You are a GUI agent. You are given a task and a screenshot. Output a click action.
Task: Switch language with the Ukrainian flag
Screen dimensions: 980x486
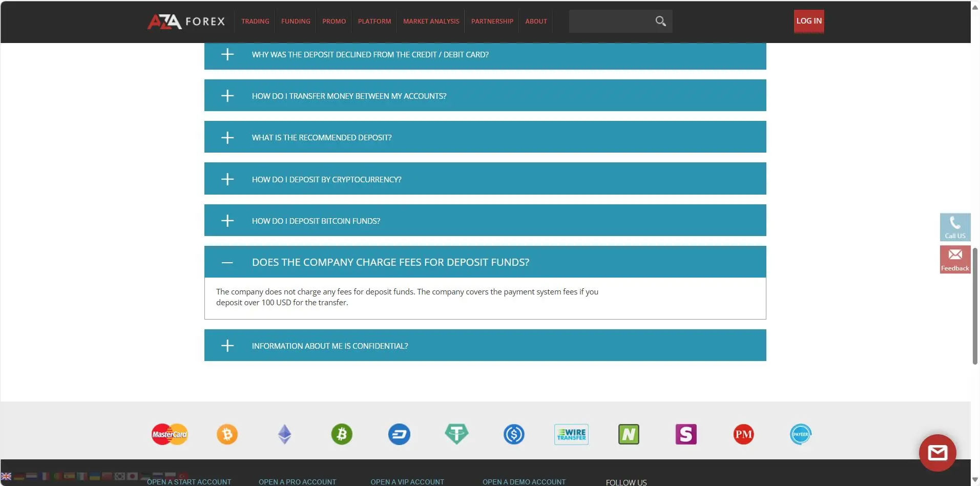95,476
